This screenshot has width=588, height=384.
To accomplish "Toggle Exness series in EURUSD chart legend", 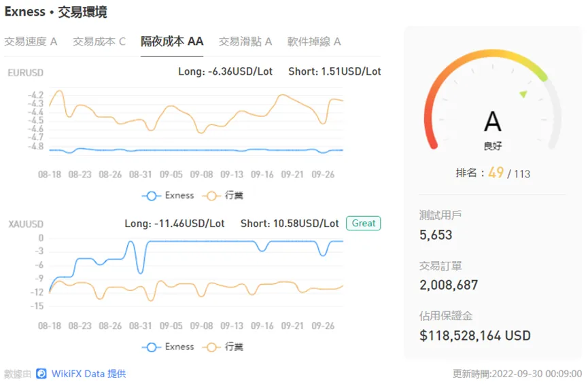I will [x=168, y=195].
